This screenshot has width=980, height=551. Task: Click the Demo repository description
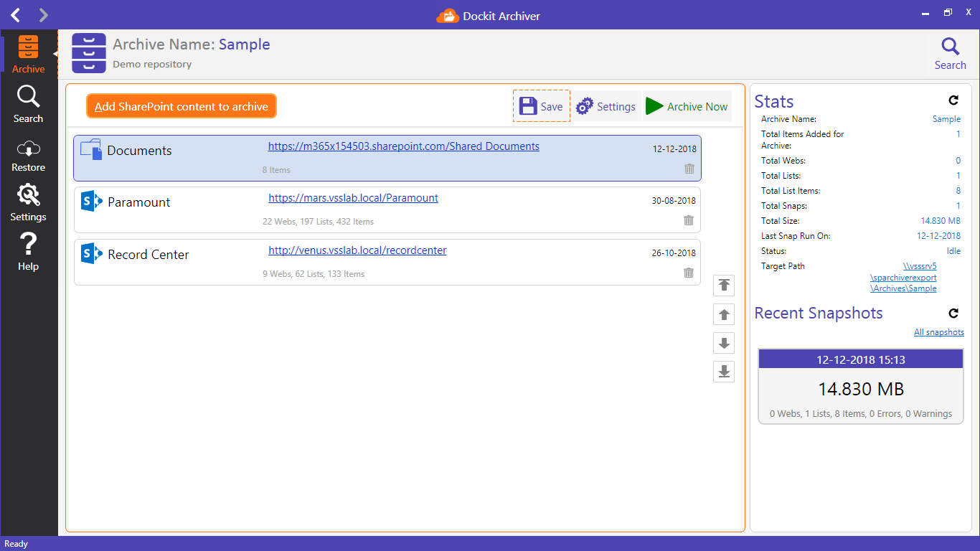point(152,65)
